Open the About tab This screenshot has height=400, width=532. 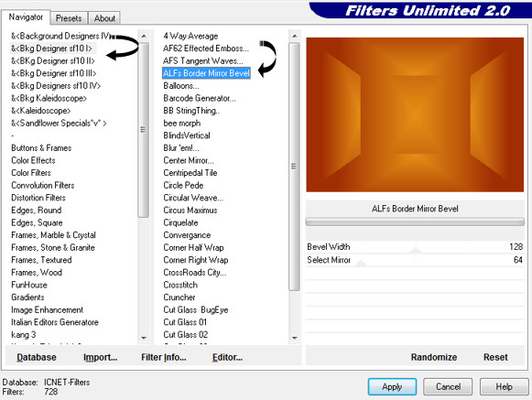coord(104,18)
